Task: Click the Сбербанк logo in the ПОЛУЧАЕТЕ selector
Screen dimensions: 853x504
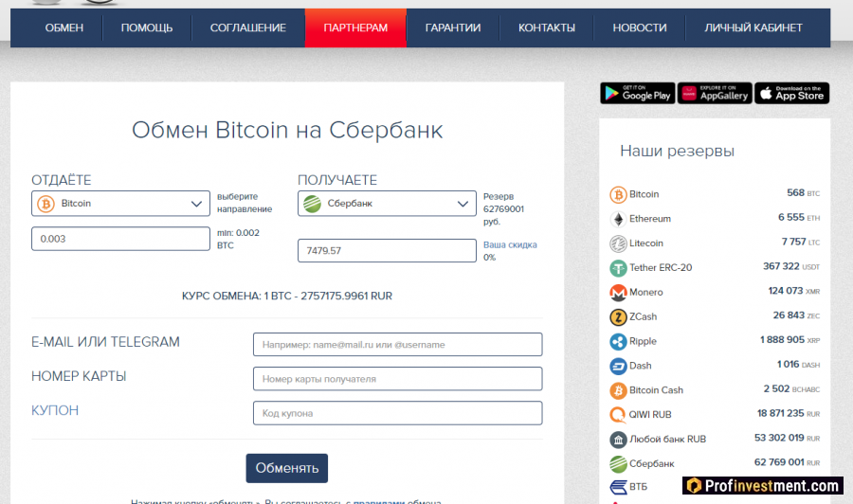Action: coord(312,204)
